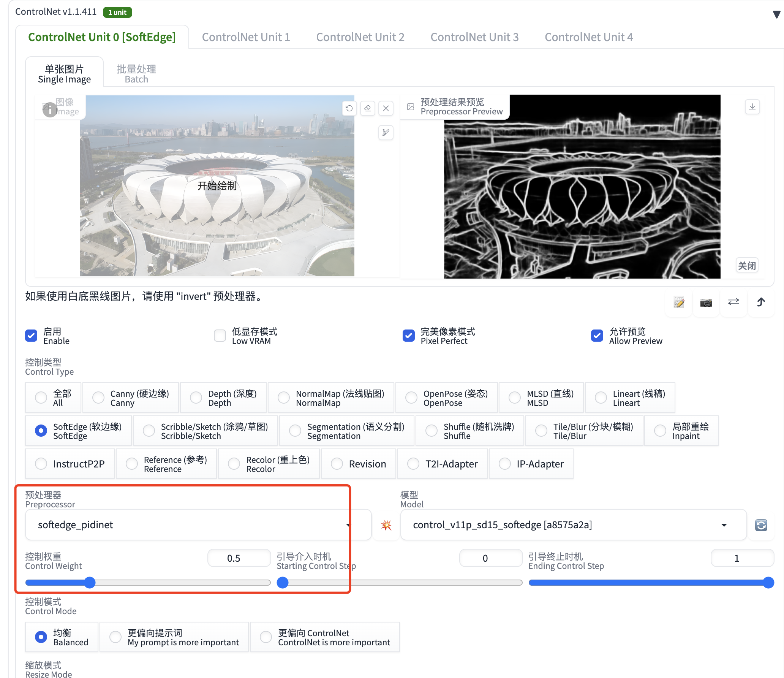Remove the input image with the X icon

pyautogui.click(x=386, y=108)
